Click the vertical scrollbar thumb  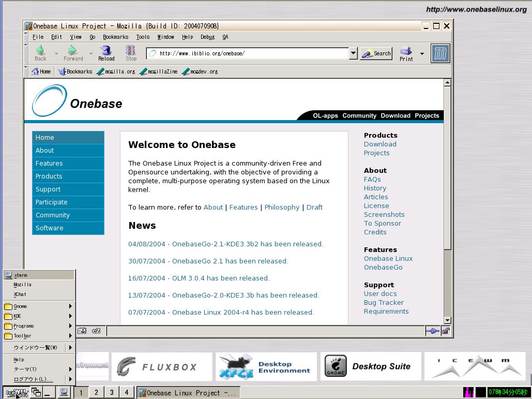point(447,168)
